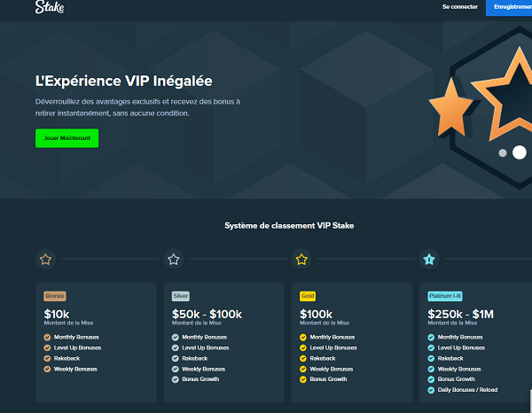Click the Bronze tier badge
The image size is (532, 413).
click(x=55, y=296)
